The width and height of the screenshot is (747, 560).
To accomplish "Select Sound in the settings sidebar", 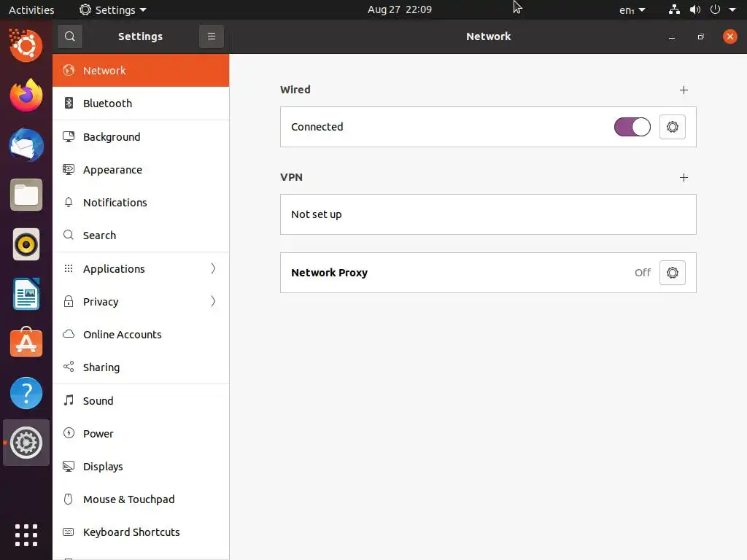I will tap(141, 400).
